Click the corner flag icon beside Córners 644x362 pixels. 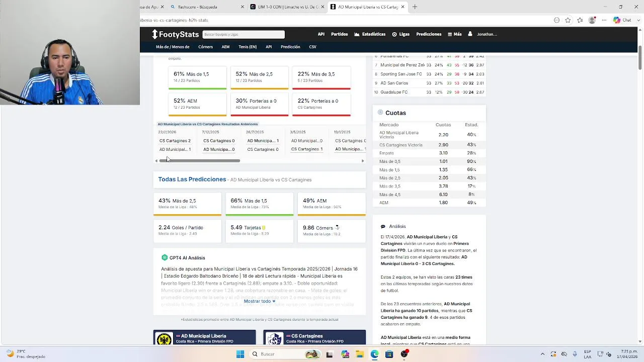337,227
